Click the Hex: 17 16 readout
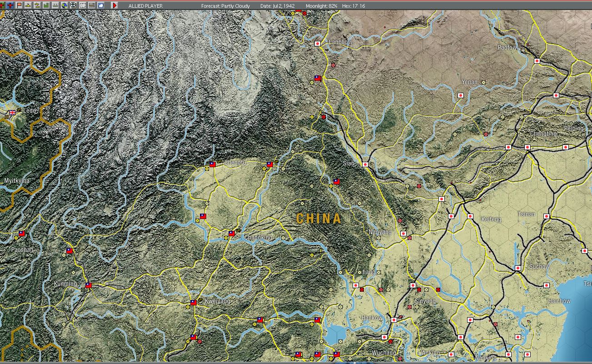 pyautogui.click(x=353, y=6)
